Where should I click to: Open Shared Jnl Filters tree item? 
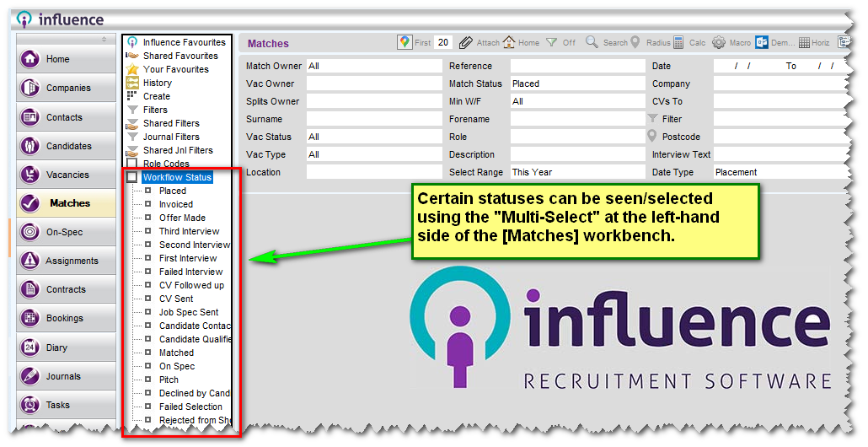point(178,150)
